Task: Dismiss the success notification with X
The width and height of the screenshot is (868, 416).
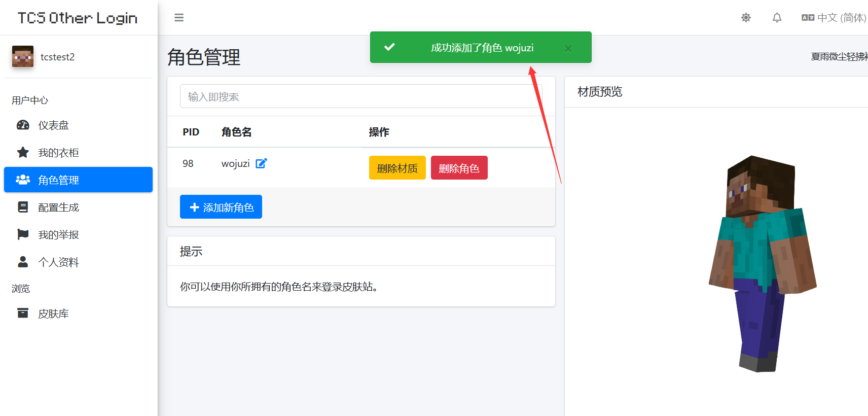Action: (x=568, y=48)
